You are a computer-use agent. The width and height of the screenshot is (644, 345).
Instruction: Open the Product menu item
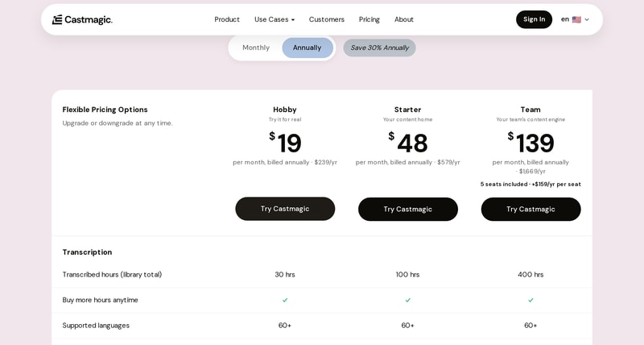point(227,19)
